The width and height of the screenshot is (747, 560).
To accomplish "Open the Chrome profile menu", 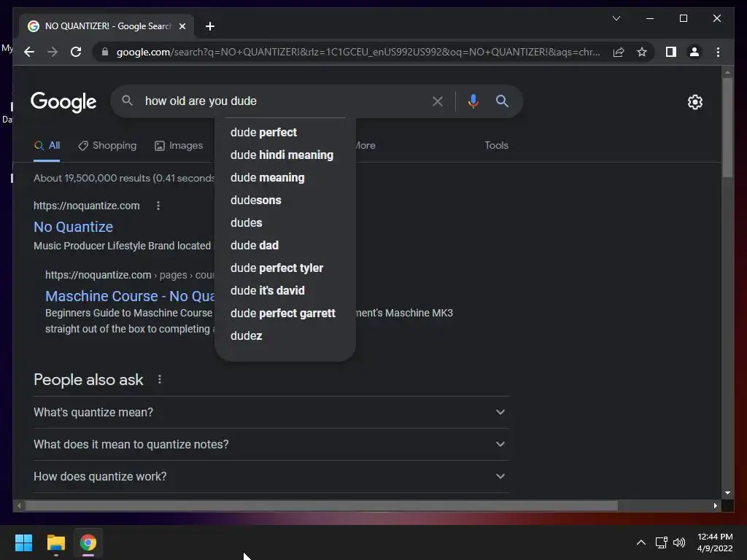I will (694, 52).
